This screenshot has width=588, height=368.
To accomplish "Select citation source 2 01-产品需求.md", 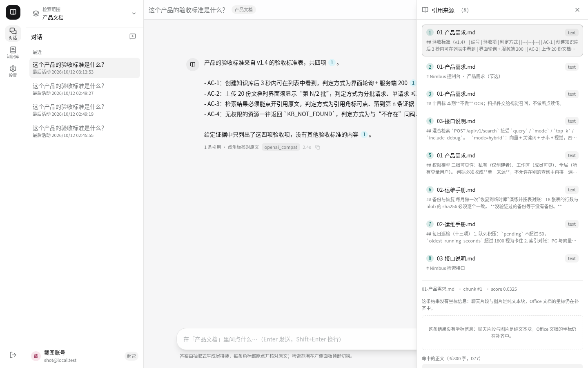I will [502, 71].
